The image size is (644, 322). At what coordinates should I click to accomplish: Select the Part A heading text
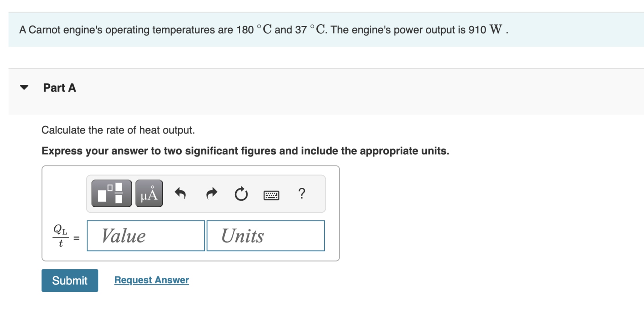click(x=59, y=88)
